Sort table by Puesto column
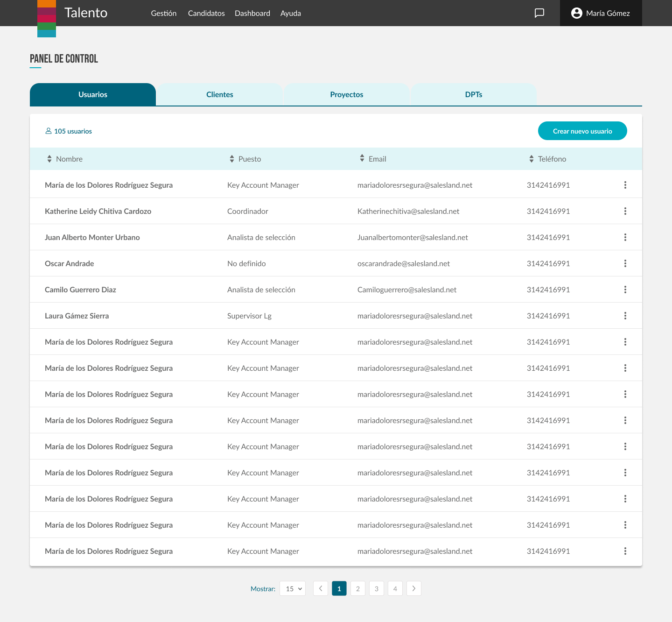The height and width of the screenshot is (622, 672). [x=232, y=159]
